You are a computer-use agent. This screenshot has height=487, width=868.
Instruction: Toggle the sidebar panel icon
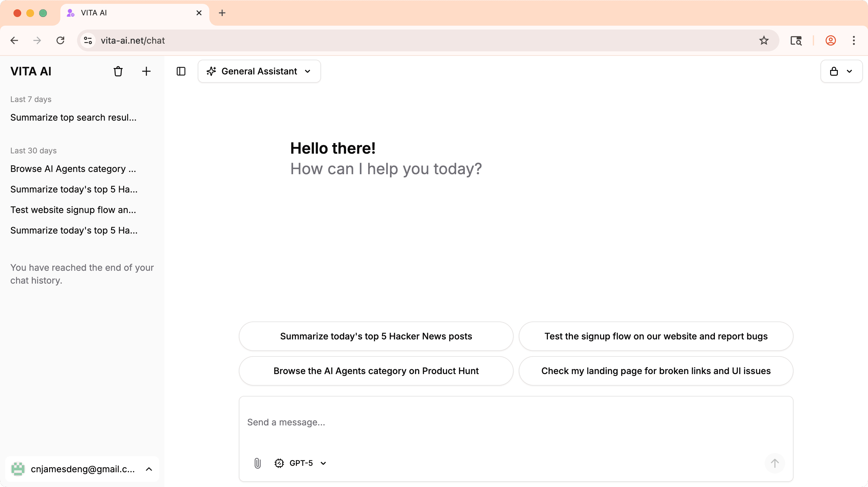click(x=181, y=71)
